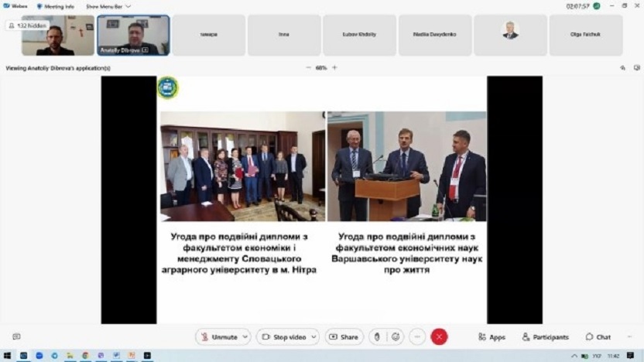Screen dimensions: 644x362
Task: Open Chrome from the Windows taskbar
Action: 85,356
